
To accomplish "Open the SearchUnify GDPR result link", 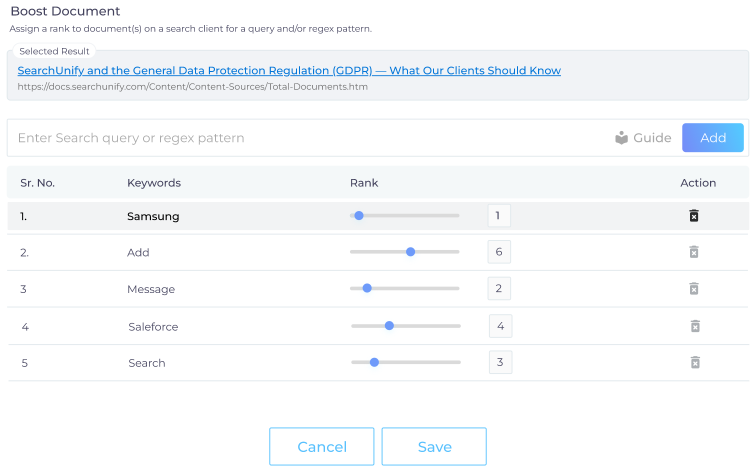I will pos(289,70).
